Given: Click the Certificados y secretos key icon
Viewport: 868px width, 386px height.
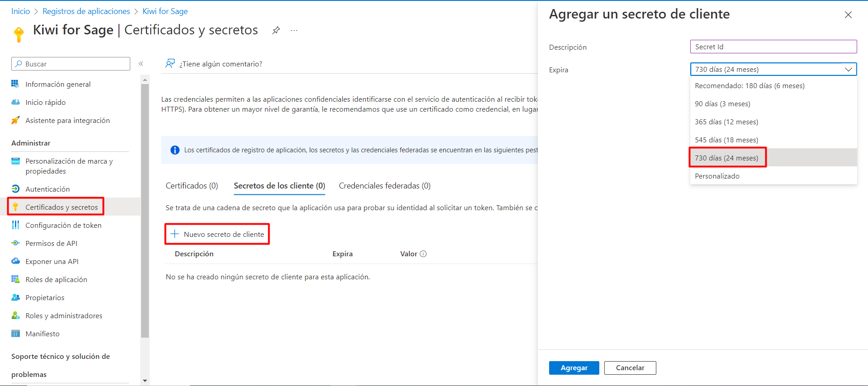Looking at the screenshot, I should click(x=15, y=207).
